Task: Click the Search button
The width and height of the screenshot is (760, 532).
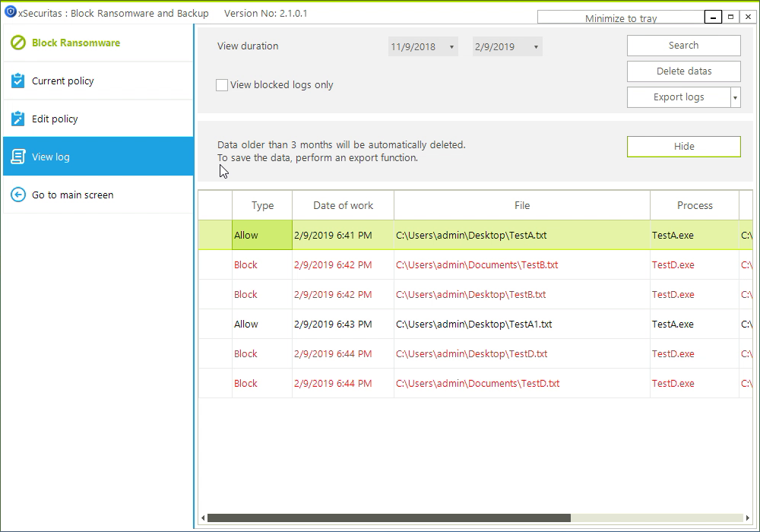Action: (683, 46)
